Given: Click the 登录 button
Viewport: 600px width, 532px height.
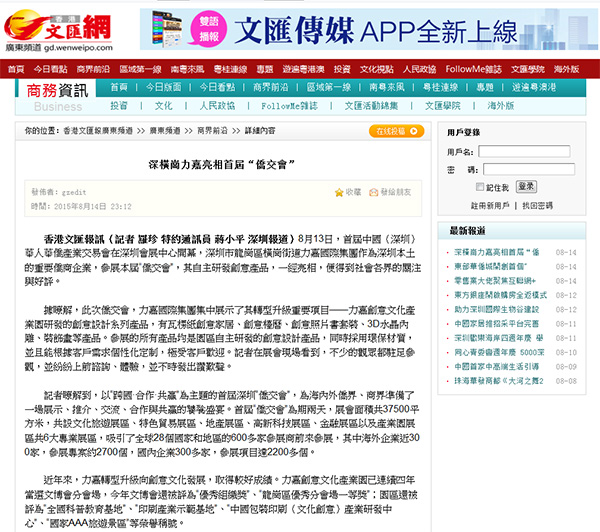Looking at the screenshot, I should [x=526, y=187].
